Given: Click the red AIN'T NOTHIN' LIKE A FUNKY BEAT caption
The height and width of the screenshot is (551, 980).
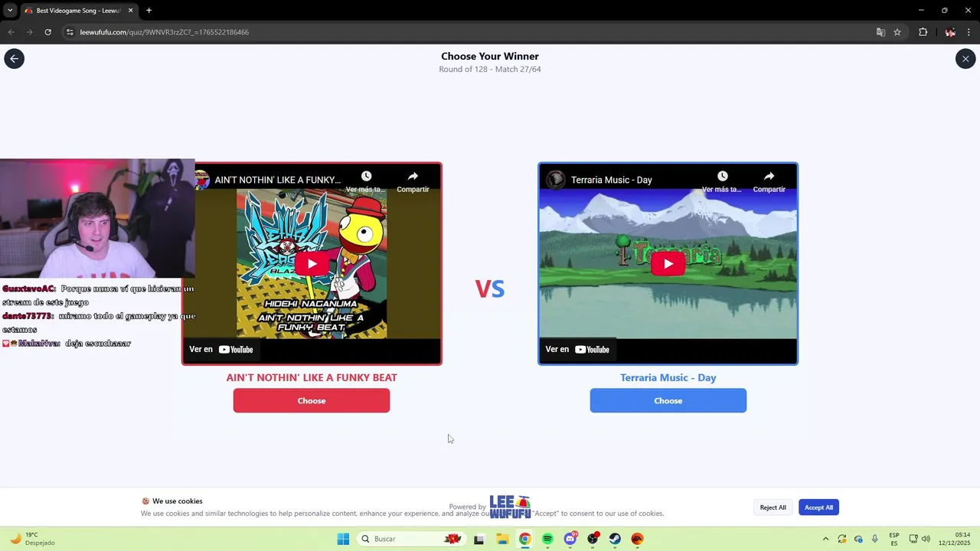Looking at the screenshot, I should (312, 377).
